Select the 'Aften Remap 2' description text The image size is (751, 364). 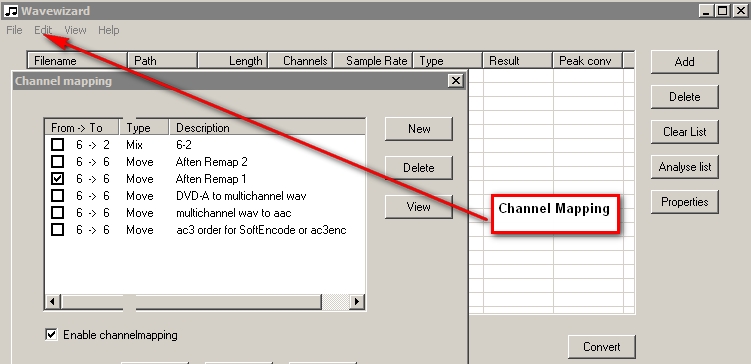(x=211, y=162)
